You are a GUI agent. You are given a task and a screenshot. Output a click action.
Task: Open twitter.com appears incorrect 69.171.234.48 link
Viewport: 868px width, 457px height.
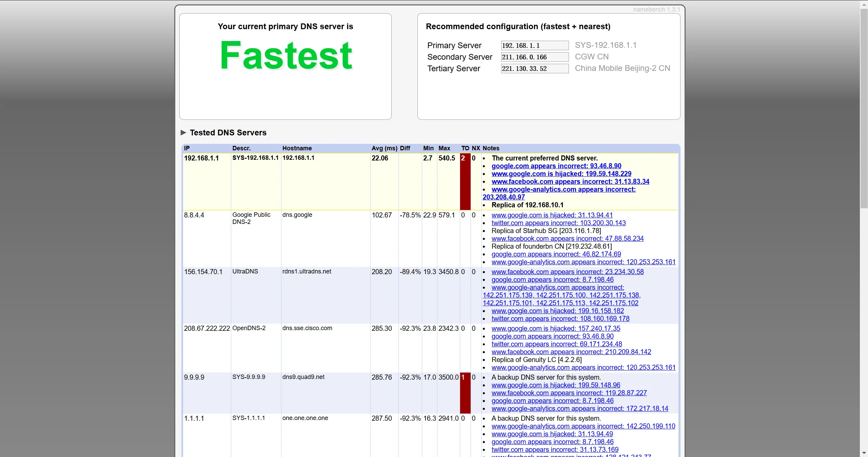(557, 344)
